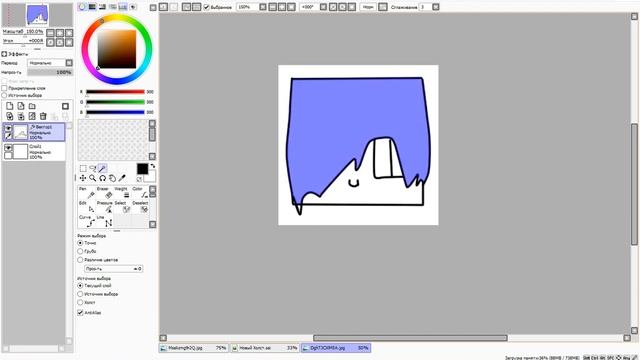Viewport: 640px width, 360px height.
Task: Toggle visibility of the Слой1 layer
Action: tap(8, 147)
